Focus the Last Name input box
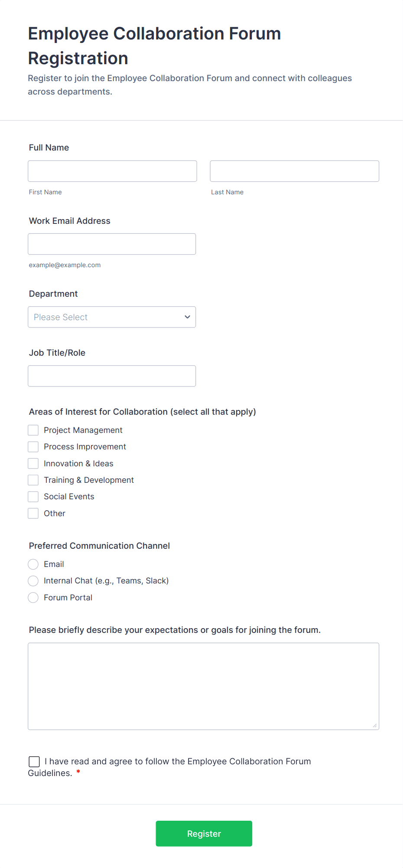The image size is (403, 868). pyautogui.click(x=294, y=171)
